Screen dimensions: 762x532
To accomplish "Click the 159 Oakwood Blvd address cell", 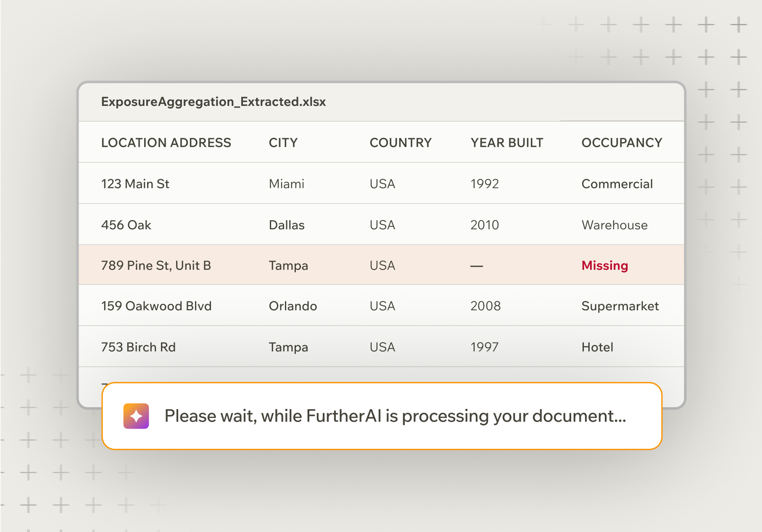I will point(156,306).
